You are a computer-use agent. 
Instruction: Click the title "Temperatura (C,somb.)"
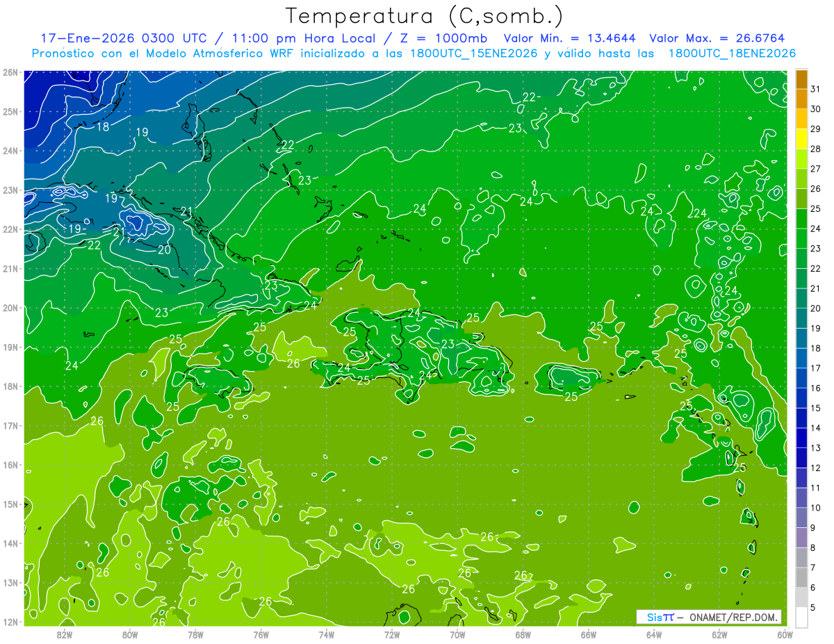(425, 16)
